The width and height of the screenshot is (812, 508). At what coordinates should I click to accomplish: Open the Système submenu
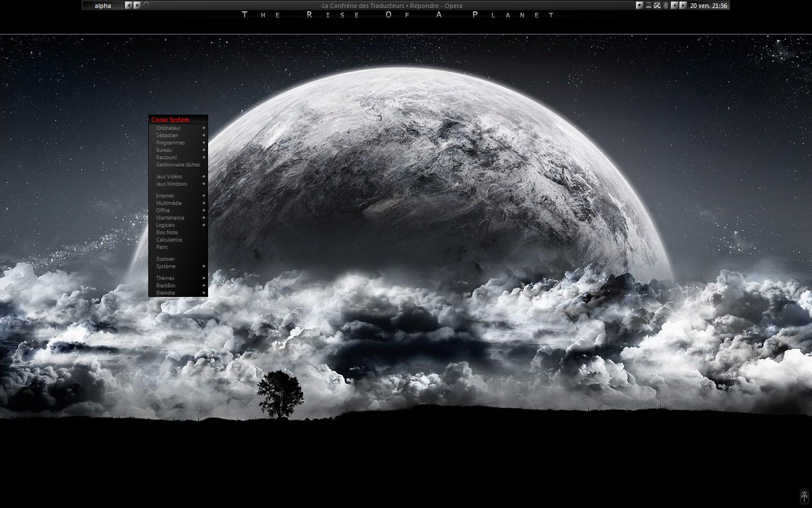pyautogui.click(x=178, y=266)
